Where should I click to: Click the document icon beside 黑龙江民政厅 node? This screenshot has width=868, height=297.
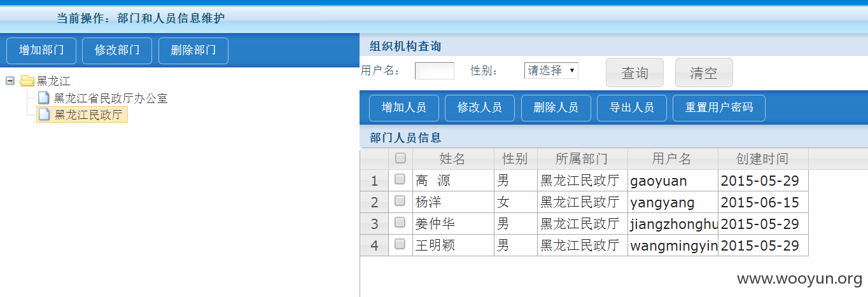[43, 115]
